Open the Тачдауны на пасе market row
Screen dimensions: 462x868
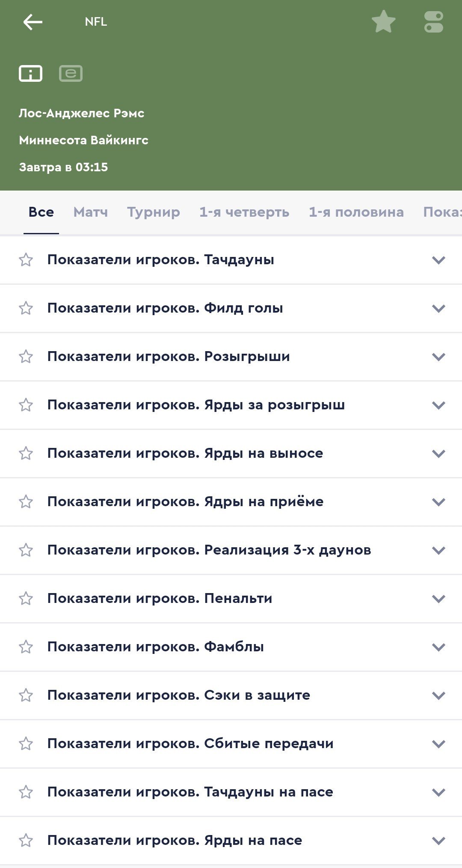click(190, 792)
